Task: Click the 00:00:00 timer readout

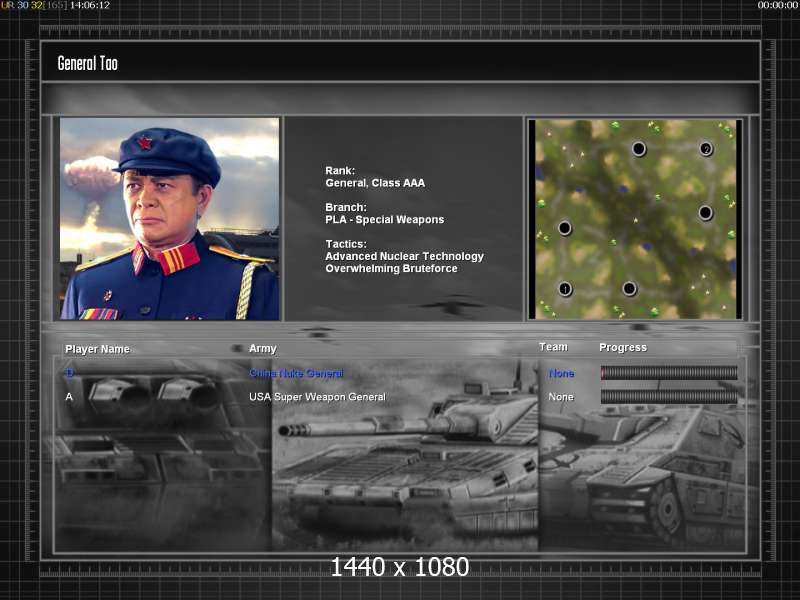Action: 778,5
